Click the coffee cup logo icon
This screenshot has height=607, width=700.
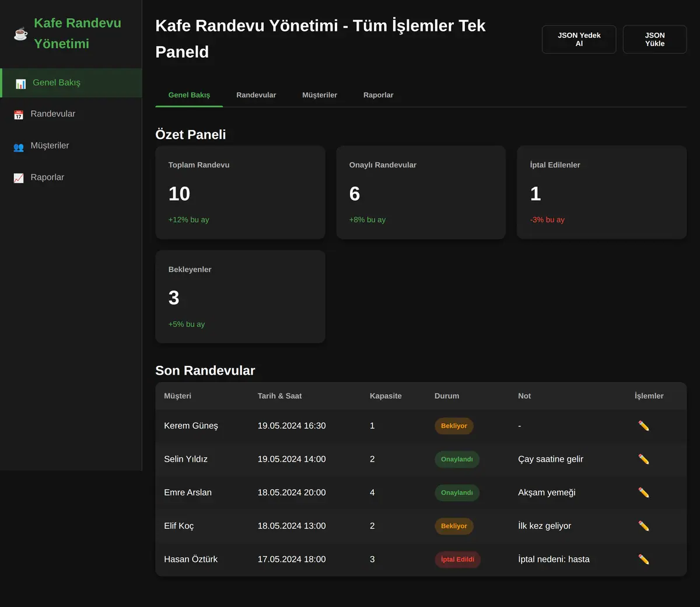[x=20, y=34]
